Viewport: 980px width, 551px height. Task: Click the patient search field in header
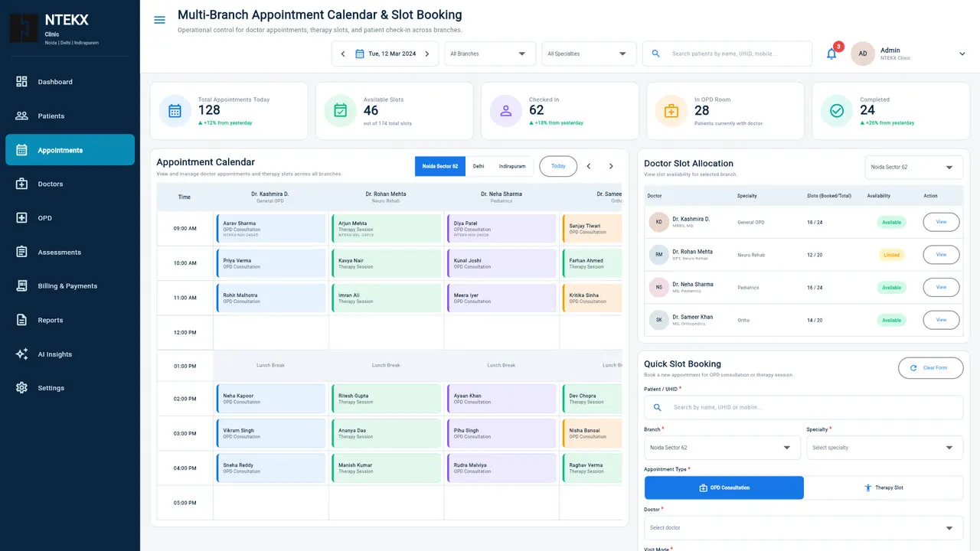click(727, 54)
